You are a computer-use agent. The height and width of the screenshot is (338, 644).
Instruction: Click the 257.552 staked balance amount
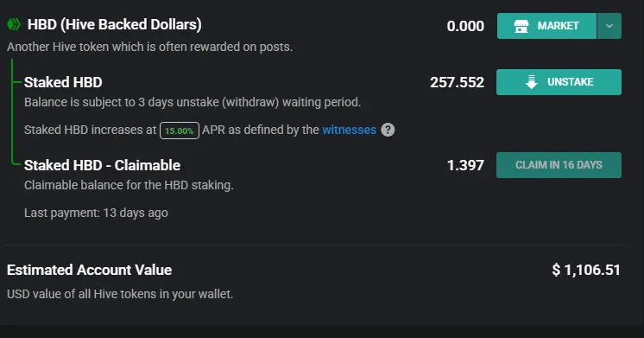point(458,82)
